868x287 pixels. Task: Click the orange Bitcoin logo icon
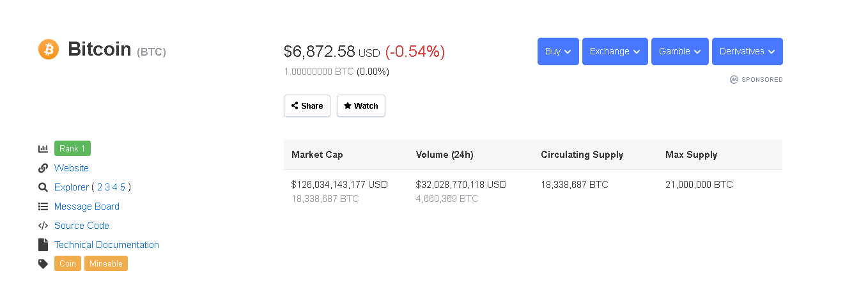[x=49, y=49]
